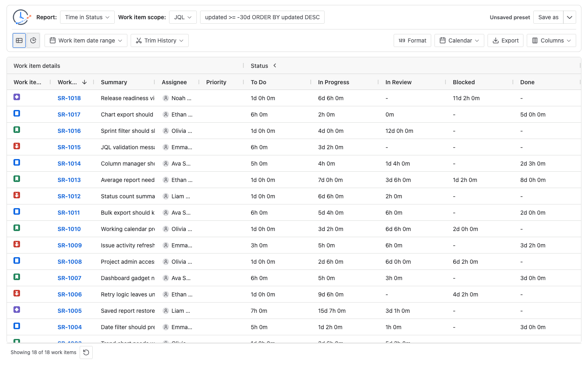Click the task type icon for SR-1014

coord(17,162)
